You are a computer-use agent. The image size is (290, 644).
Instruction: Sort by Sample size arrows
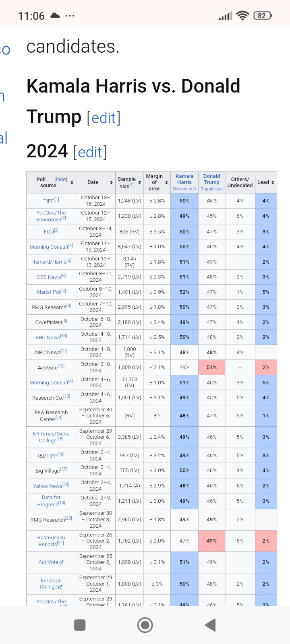tap(140, 182)
